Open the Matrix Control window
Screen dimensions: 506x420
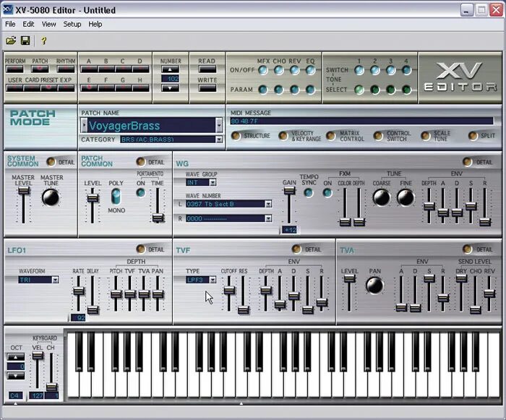pos(330,136)
